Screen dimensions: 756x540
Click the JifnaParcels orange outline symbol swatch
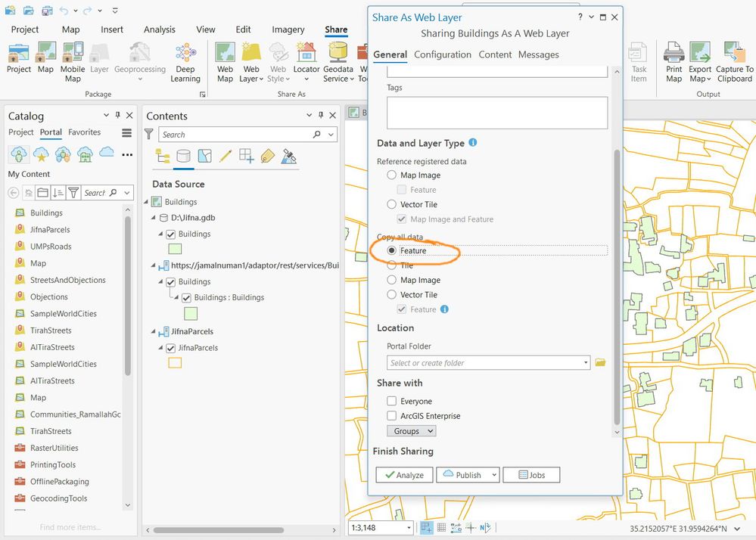[x=175, y=363]
